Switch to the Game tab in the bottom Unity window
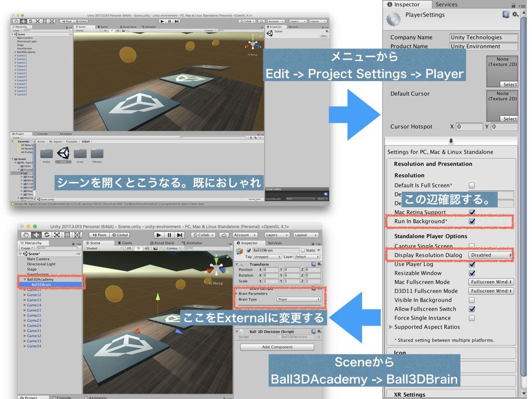 125,243
